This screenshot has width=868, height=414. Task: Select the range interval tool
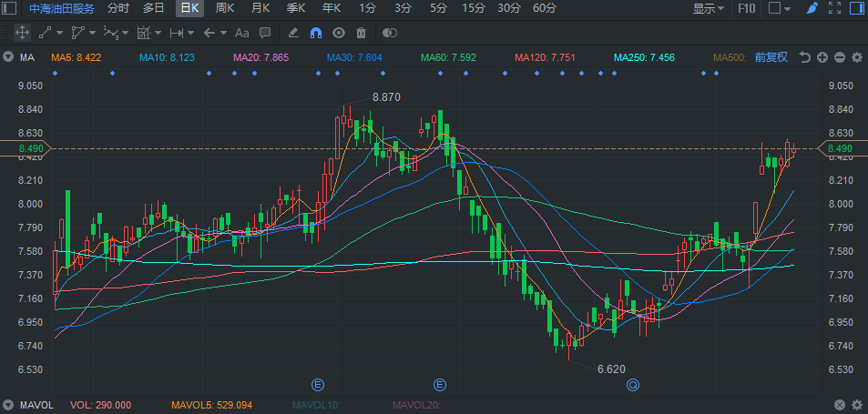pyautogui.click(x=177, y=33)
